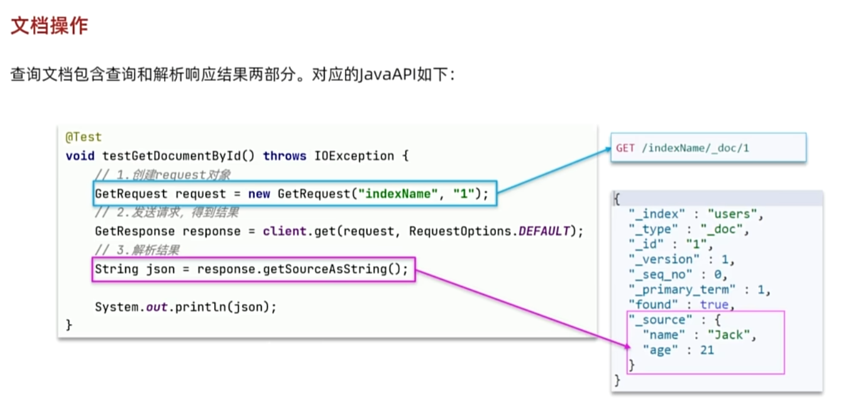
Task: Click the "_version" : 1 line
Action: pyautogui.click(x=681, y=259)
